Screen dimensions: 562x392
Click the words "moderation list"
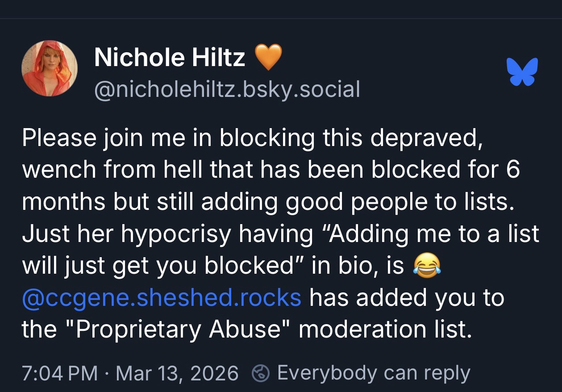click(x=385, y=329)
